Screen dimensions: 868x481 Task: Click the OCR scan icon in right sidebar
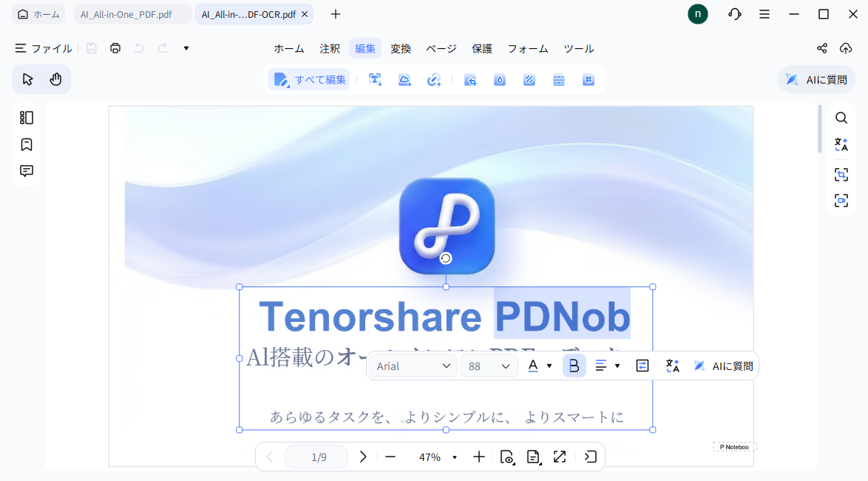coord(841,175)
